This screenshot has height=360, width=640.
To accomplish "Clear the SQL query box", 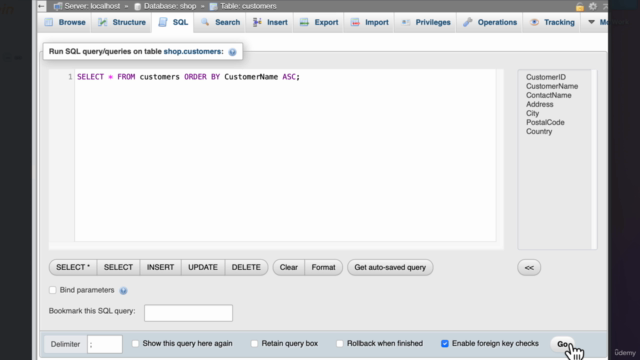I will tap(289, 267).
